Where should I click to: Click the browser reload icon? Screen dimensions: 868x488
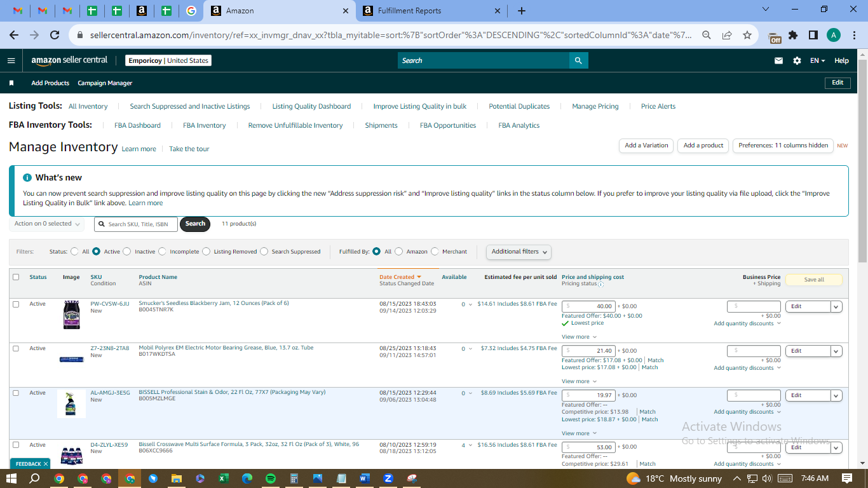[x=55, y=35]
